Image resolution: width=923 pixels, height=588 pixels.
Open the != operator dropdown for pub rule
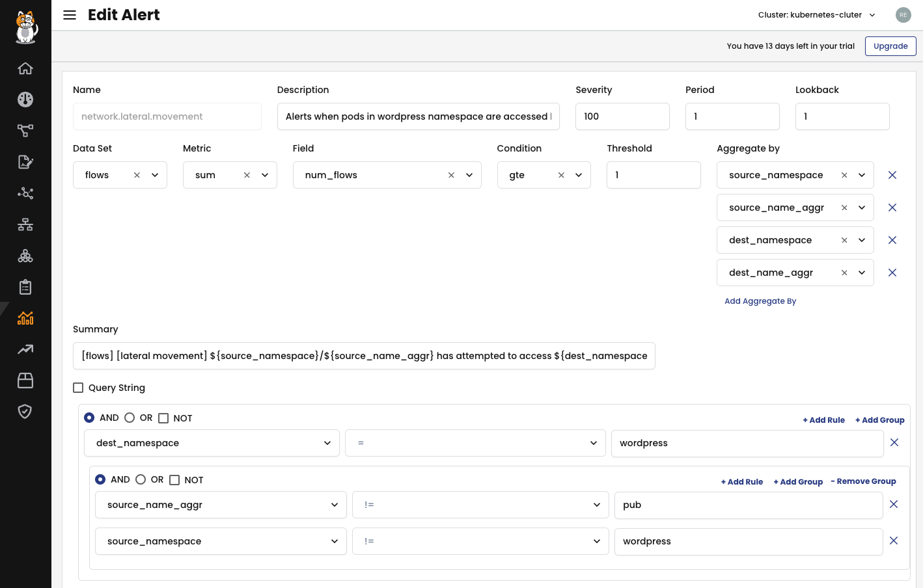pos(480,505)
